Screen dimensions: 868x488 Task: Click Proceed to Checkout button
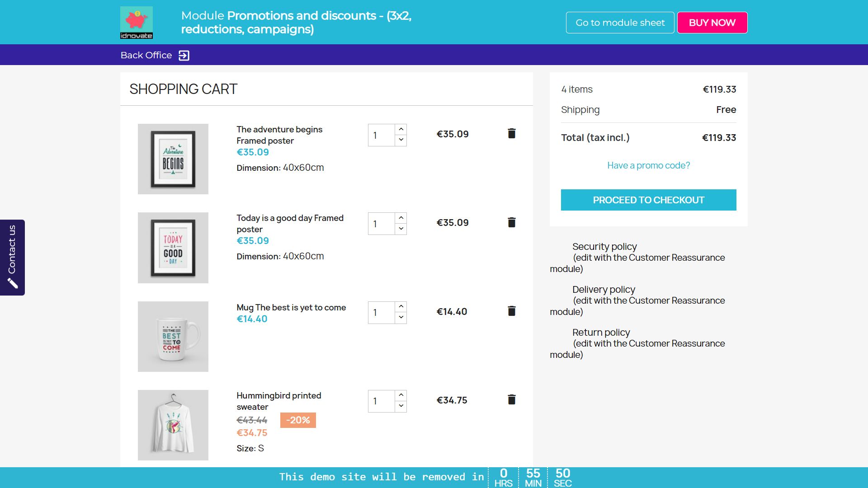tap(648, 200)
